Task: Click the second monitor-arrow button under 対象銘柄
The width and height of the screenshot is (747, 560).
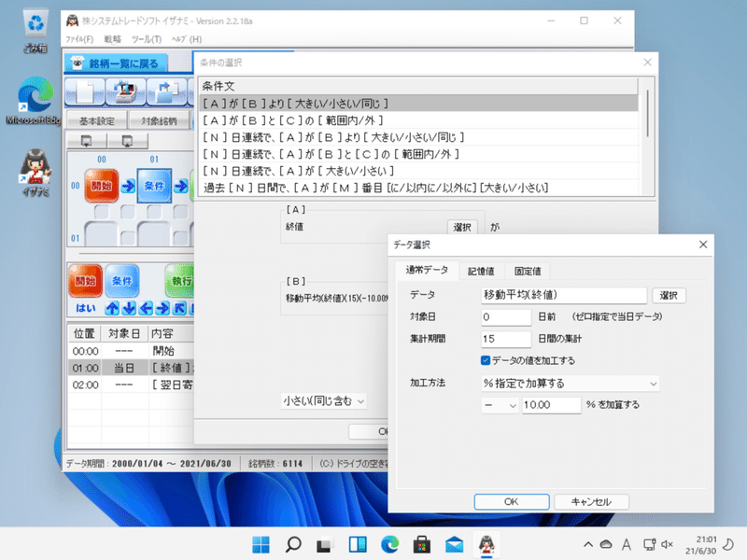Action: (x=127, y=141)
